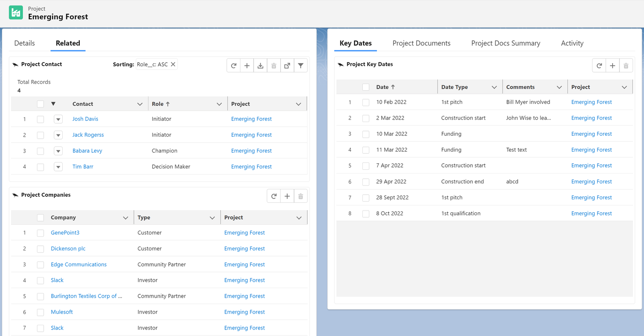Add a new Project Contact record

coord(247,66)
